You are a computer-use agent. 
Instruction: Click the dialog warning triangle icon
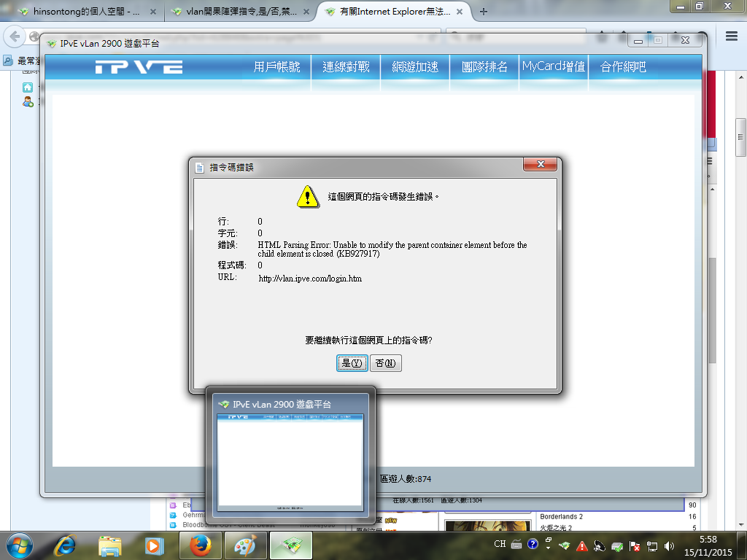308,196
